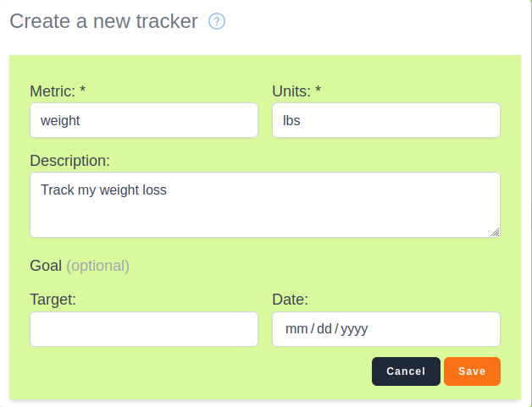Select the year (yyyy) part of Date
The height and width of the screenshot is (407, 532).
pyautogui.click(x=354, y=329)
